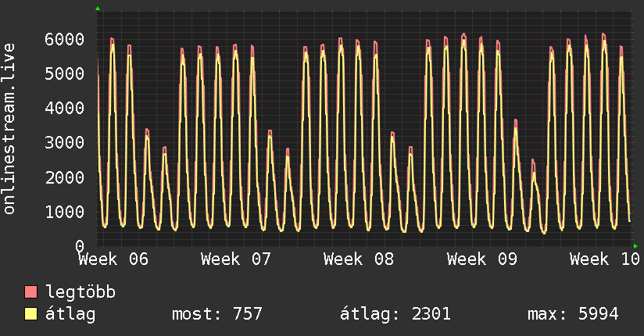Click the 'átlag: 2301' statistic

(x=395, y=314)
